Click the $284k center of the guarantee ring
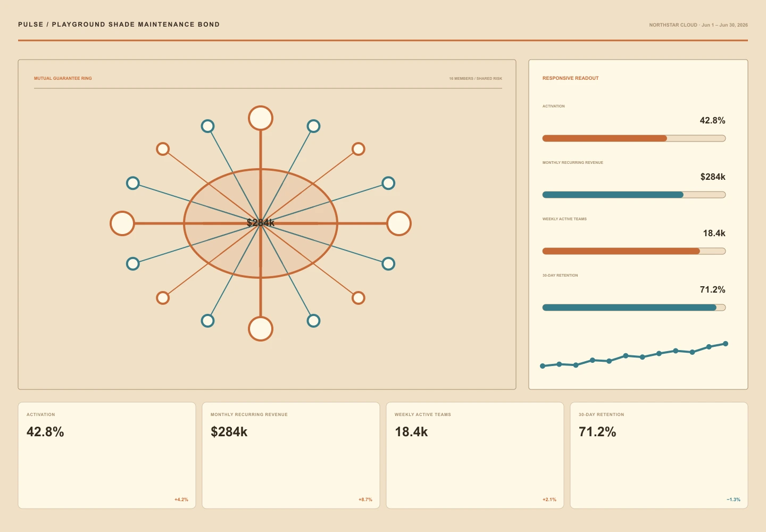This screenshot has width=766, height=532. pyautogui.click(x=261, y=223)
